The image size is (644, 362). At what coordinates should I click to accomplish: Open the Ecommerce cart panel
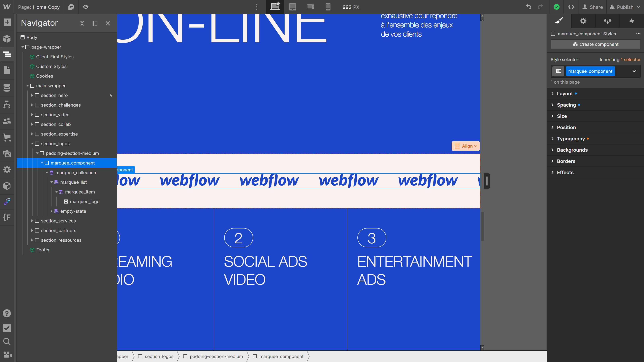pyautogui.click(x=7, y=137)
